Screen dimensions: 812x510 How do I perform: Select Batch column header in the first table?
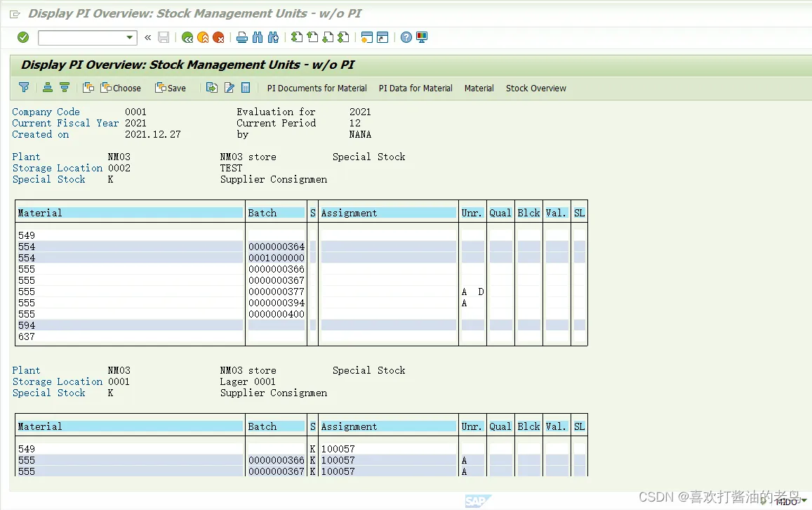click(276, 213)
